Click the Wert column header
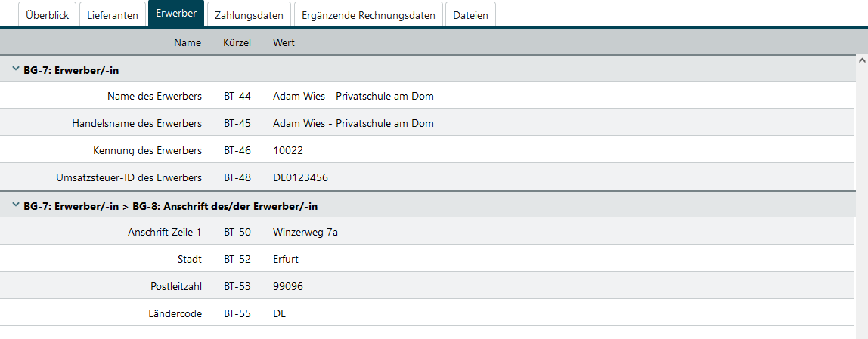This screenshot has width=868, height=339. (x=284, y=42)
